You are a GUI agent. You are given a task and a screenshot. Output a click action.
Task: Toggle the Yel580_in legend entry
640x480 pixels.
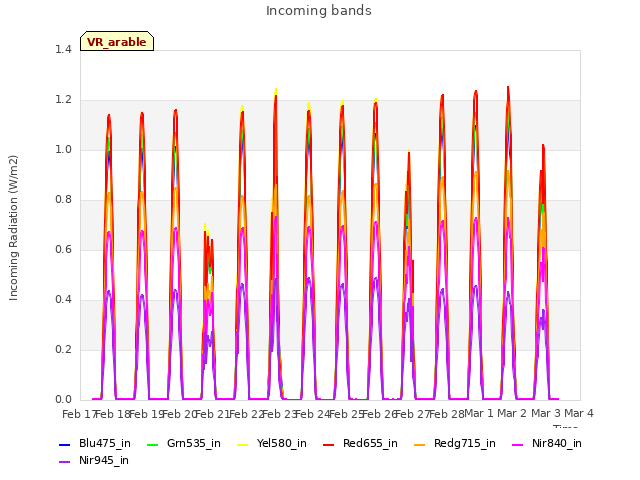272,443
